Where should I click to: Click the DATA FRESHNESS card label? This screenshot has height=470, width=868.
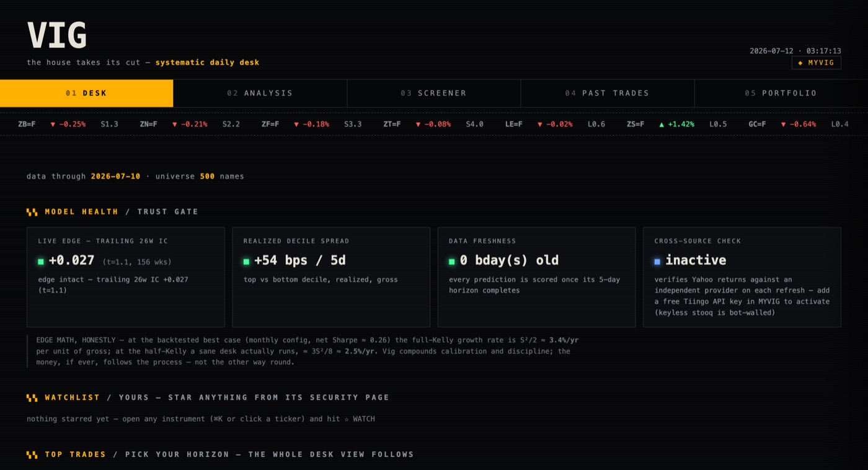[x=482, y=241]
